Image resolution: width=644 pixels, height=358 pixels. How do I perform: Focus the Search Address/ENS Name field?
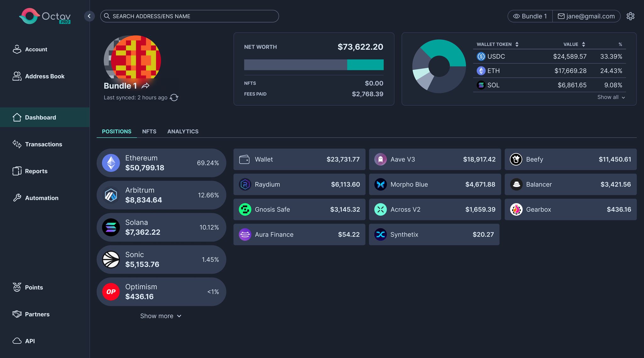(x=190, y=16)
